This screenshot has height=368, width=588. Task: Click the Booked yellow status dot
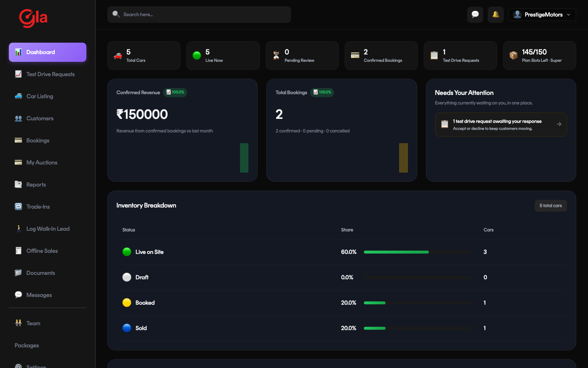click(x=127, y=303)
